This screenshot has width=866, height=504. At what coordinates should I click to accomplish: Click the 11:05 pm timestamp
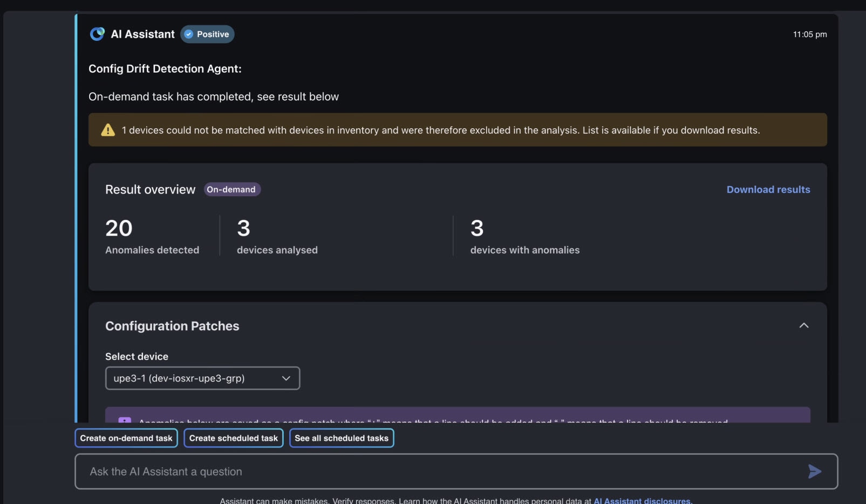(x=810, y=34)
